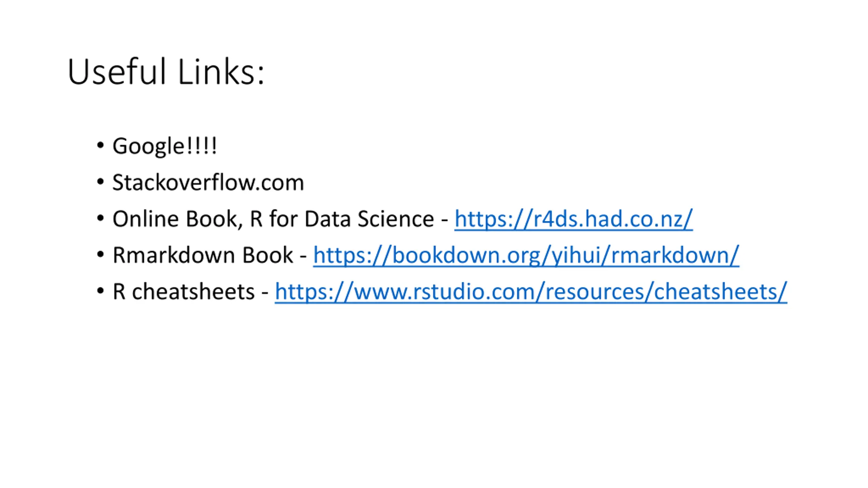Click the bullet dot before Online Book

pyautogui.click(x=100, y=218)
